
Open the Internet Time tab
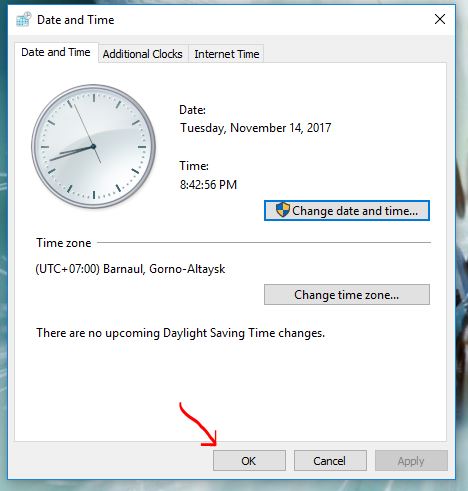pyautogui.click(x=227, y=54)
